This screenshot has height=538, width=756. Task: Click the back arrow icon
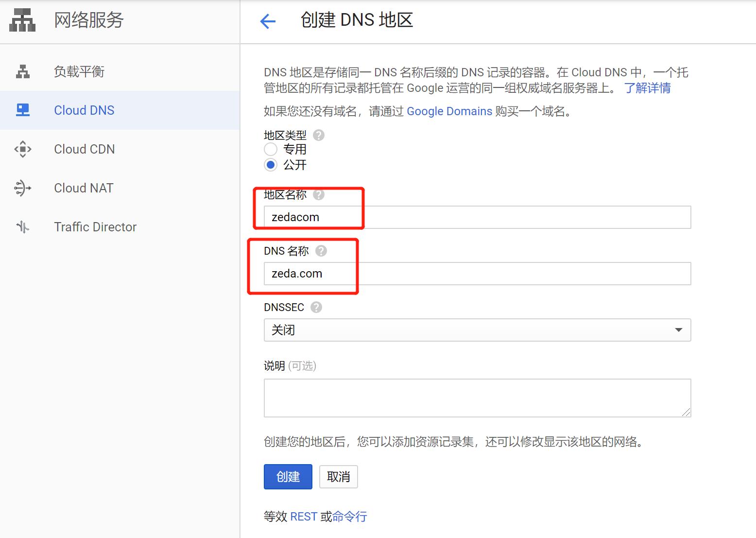tap(268, 21)
